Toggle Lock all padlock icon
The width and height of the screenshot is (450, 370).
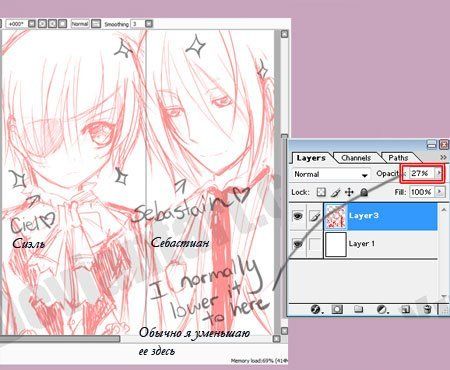tap(364, 192)
